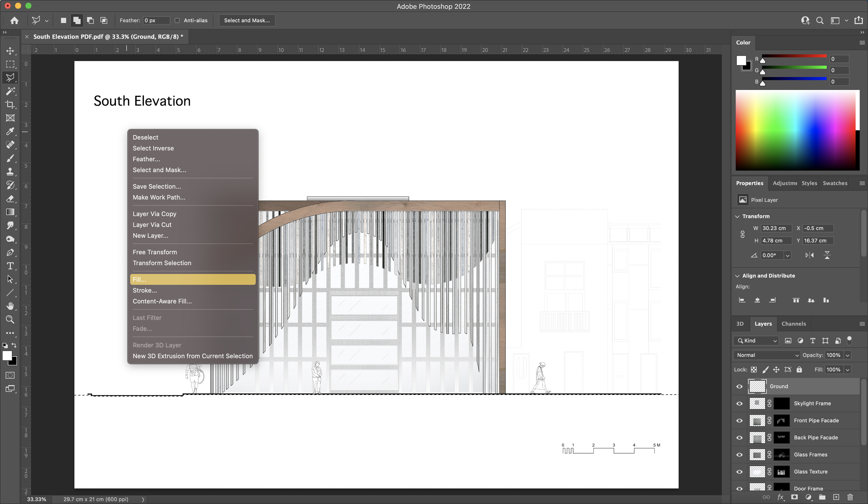Click the Select and Mask... button
Viewport: 868px width, 504px height.
[x=247, y=20]
